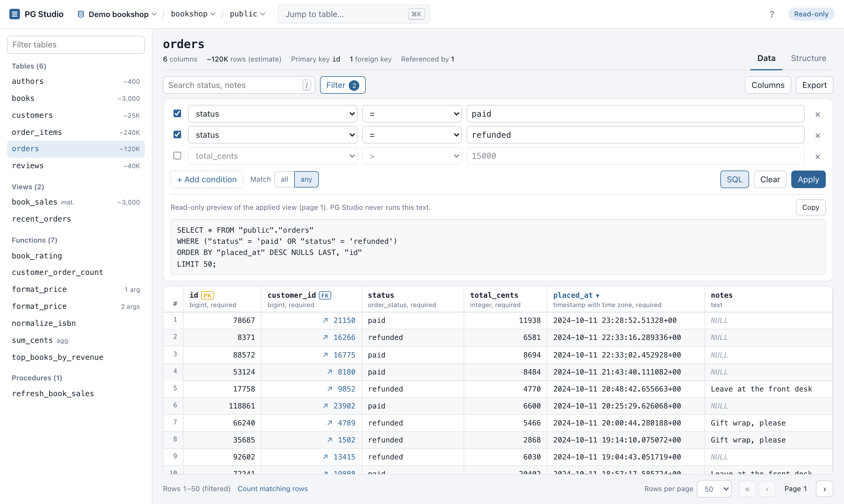
Task: Open the Demo bookshop connection dropdown
Action: (x=117, y=14)
